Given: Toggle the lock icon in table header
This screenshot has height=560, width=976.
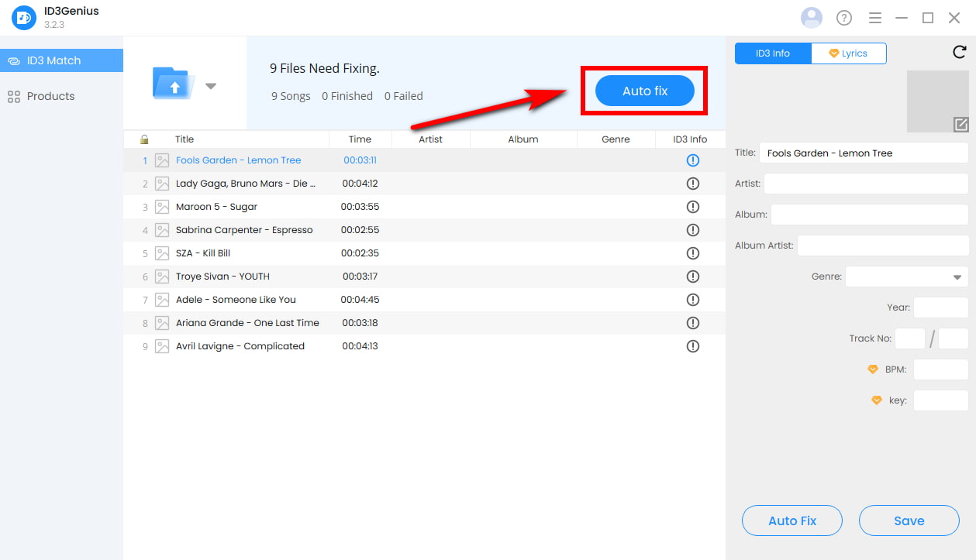Looking at the screenshot, I should [x=144, y=139].
